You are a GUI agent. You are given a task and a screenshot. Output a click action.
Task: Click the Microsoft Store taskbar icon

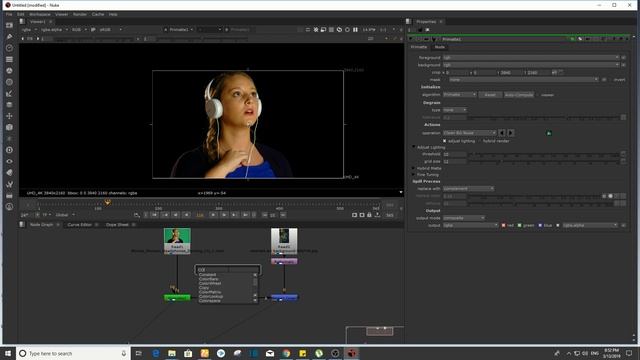[x=188, y=353]
